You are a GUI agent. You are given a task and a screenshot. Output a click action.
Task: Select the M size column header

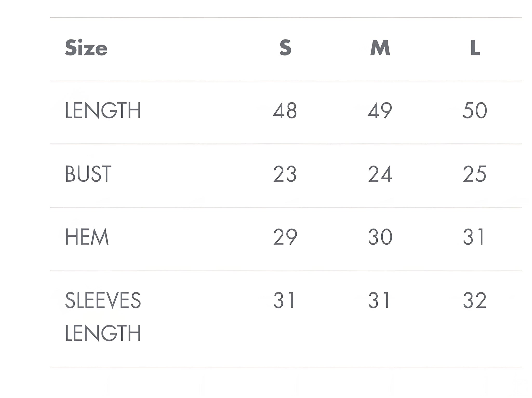point(380,48)
